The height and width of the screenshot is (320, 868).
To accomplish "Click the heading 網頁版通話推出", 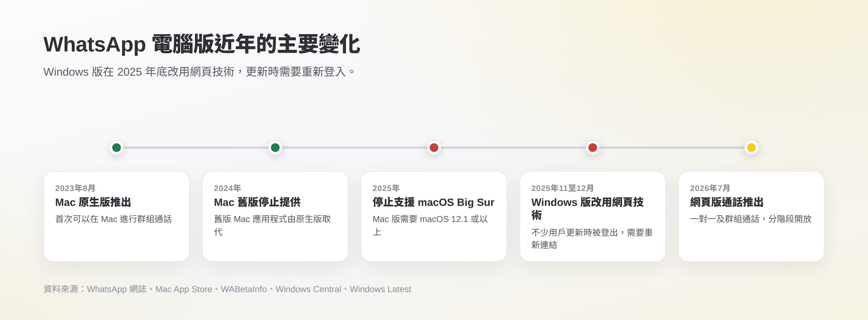I will pos(726,202).
